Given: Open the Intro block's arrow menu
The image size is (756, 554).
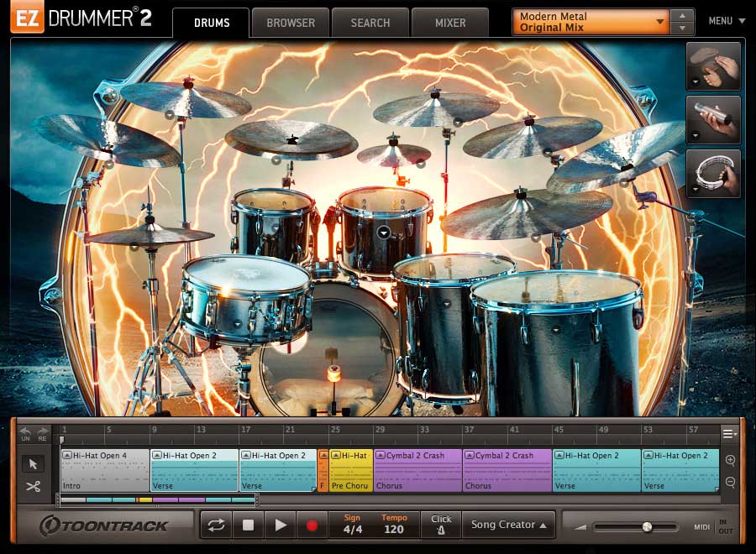Looking at the screenshot, I should coord(67,455).
